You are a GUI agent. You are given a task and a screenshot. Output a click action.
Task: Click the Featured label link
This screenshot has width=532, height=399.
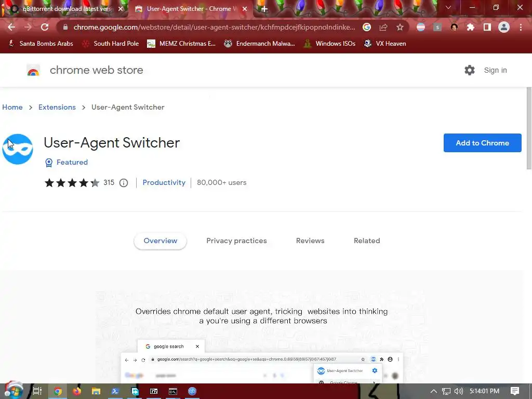pos(72,163)
